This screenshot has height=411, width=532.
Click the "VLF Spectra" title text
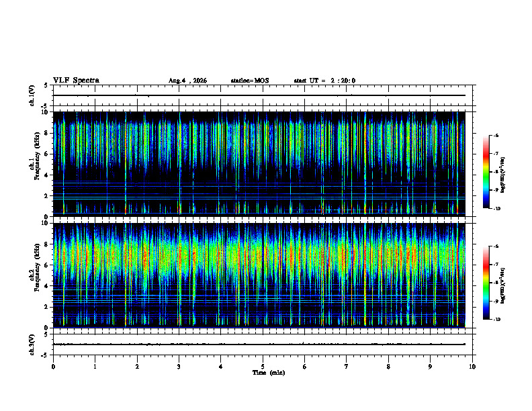pyautogui.click(x=76, y=81)
